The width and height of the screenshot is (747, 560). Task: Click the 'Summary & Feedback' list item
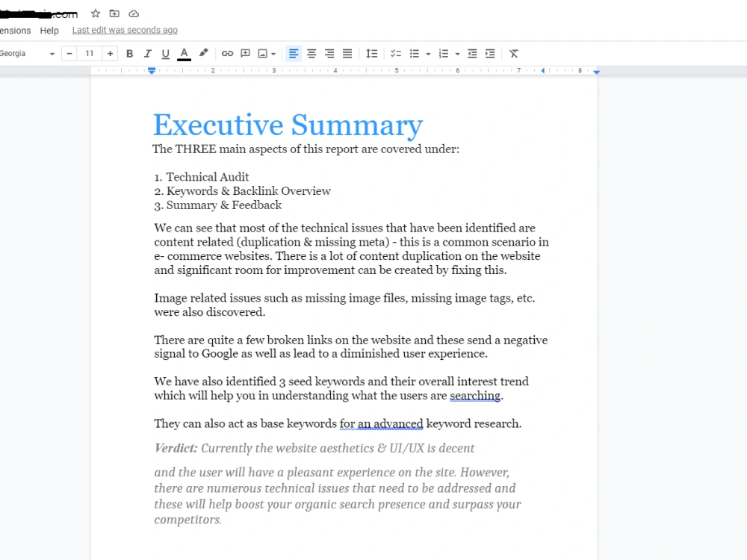point(224,205)
